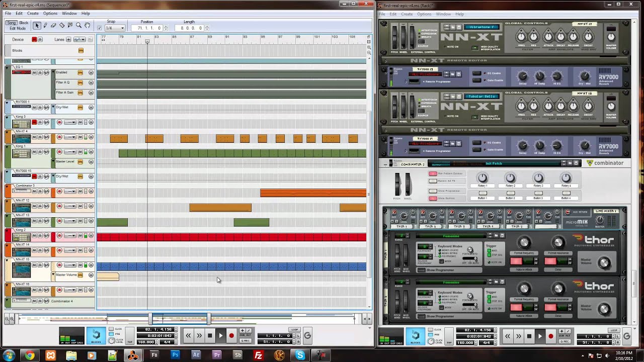Open Options menu in Sequencer window
The height and width of the screenshot is (362, 644).
point(50,13)
